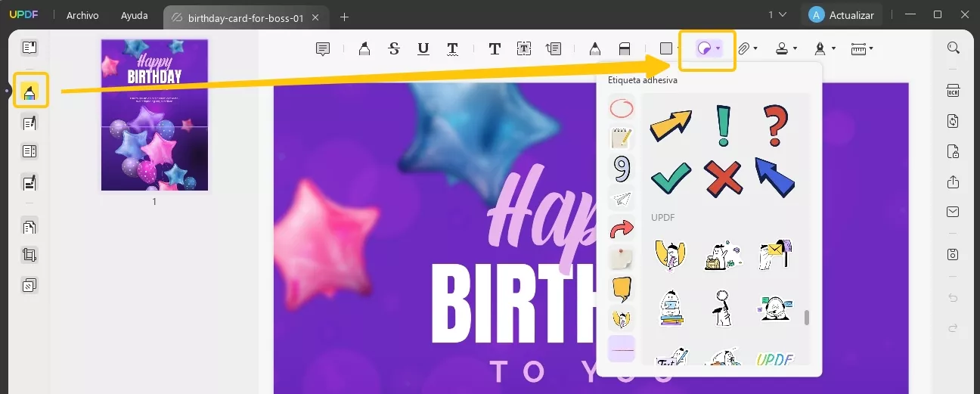
Task: Open Search in the right sidebar
Action: [x=954, y=48]
